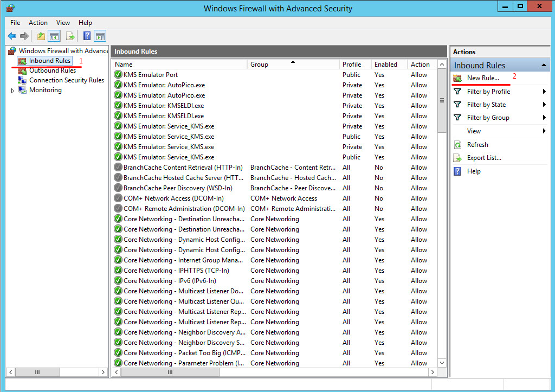The height and width of the screenshot is (392, 555).
Task: Click the funnel icon beside Filter by Profile
Action: (457, 92)
